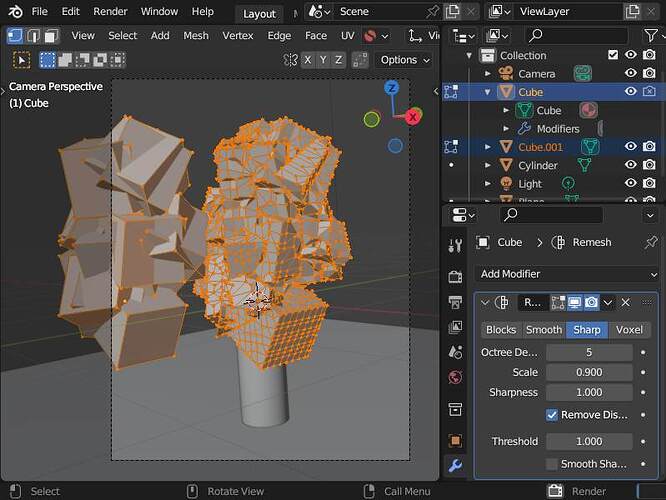Viewport: 666px width, 500px height.
Task: Hide Cube.001 in viewport
Action: [x=630, y=146]
